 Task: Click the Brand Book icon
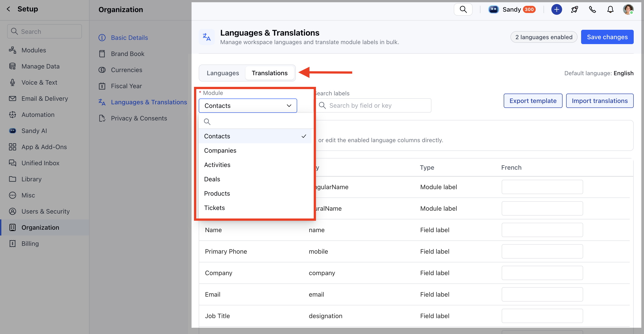pos(102,54)
